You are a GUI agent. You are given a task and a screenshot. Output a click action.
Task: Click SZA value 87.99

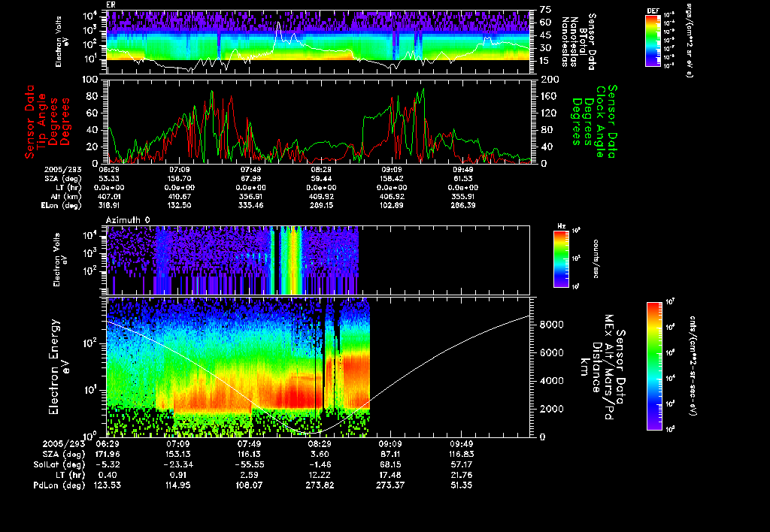(x=251, y=179)
